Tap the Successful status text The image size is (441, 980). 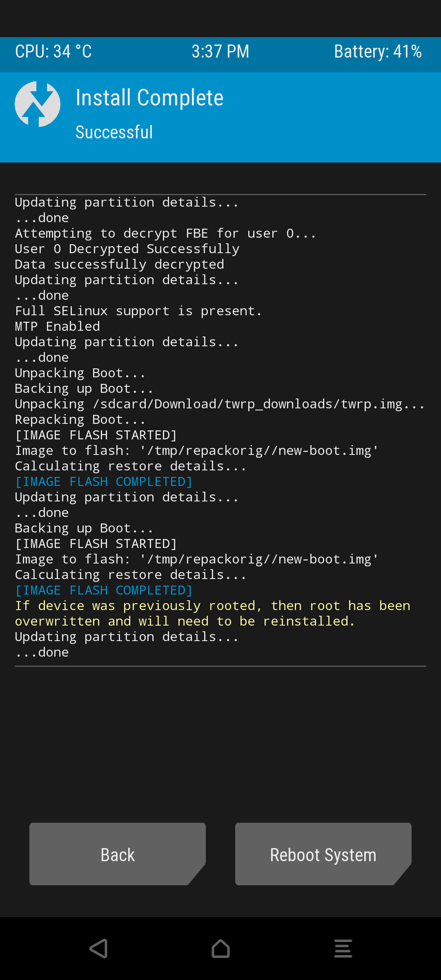click(x=114, y=132)
